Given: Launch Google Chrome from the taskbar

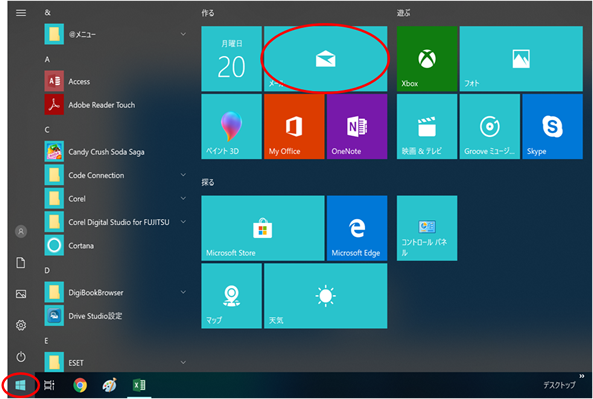Looking at the screenshot, I should 80,385.
